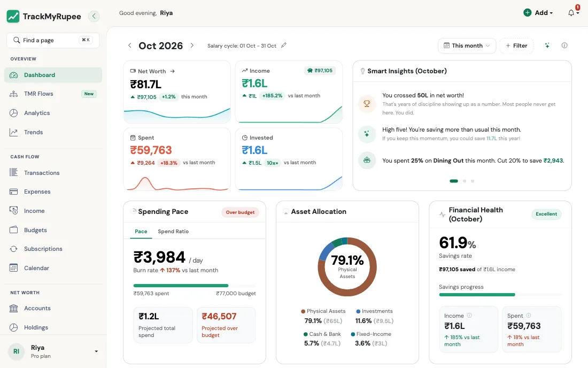The width and height of the screenshot is (588, 368).
Task: Open notifications bell
Action: pyautogui.click(x=571, y=13)
